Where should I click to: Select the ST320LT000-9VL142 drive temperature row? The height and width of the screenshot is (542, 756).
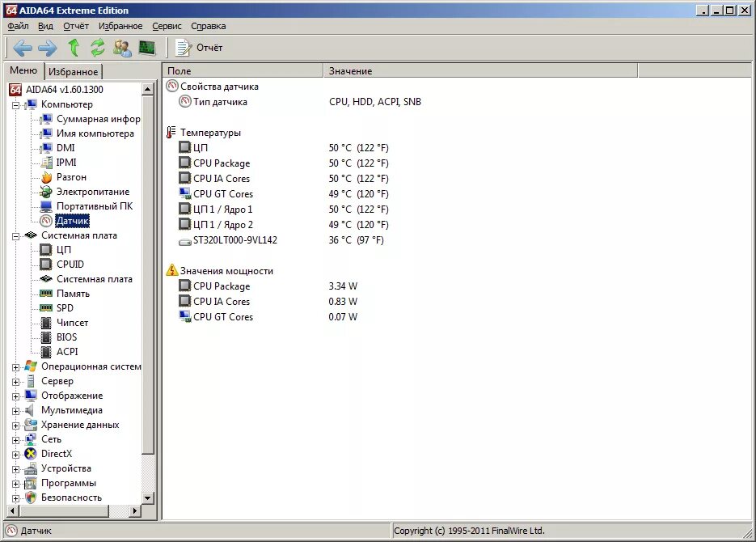click(281, 240)
